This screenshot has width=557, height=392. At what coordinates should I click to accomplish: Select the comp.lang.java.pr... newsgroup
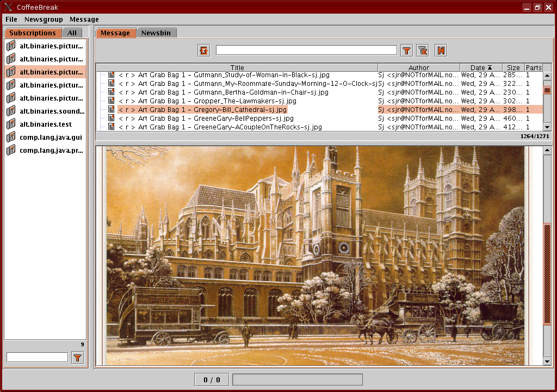point(45,150)
